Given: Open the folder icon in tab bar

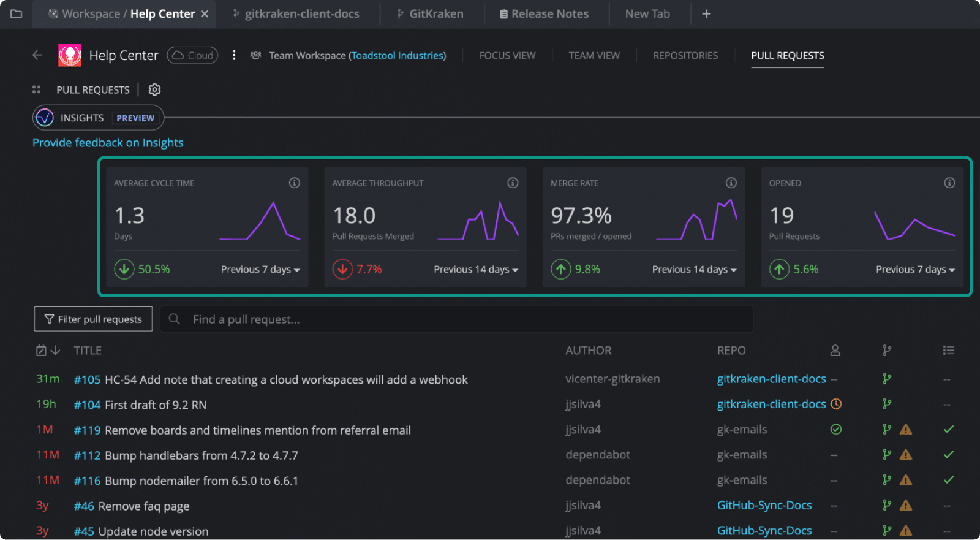Looking at the screenshot, I should pos(17,13).
